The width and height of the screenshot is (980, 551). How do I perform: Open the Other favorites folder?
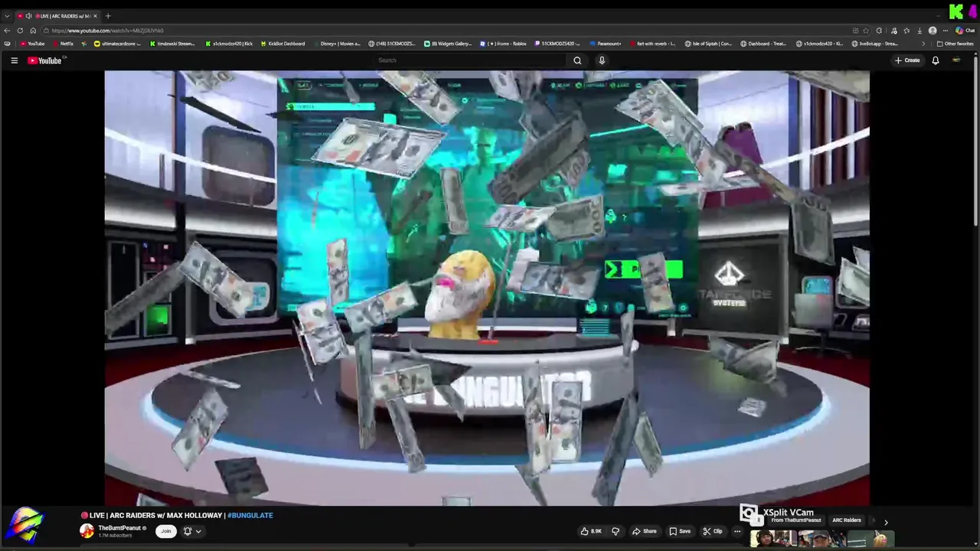point(955,44)
